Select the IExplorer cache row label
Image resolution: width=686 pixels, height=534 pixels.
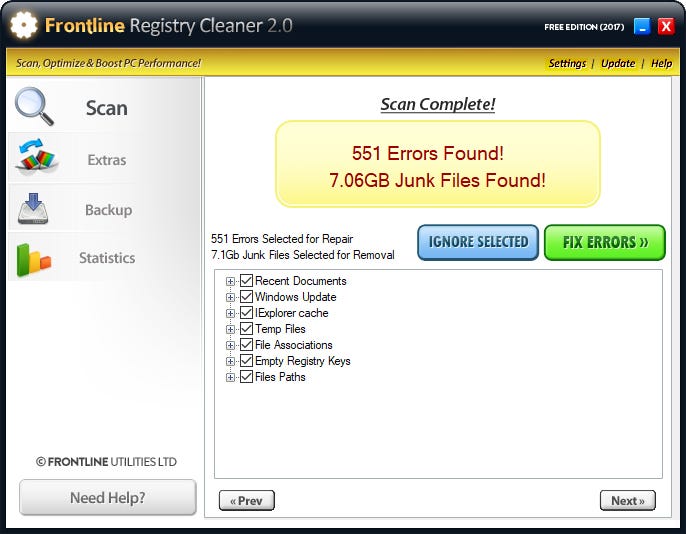[291, 313]
